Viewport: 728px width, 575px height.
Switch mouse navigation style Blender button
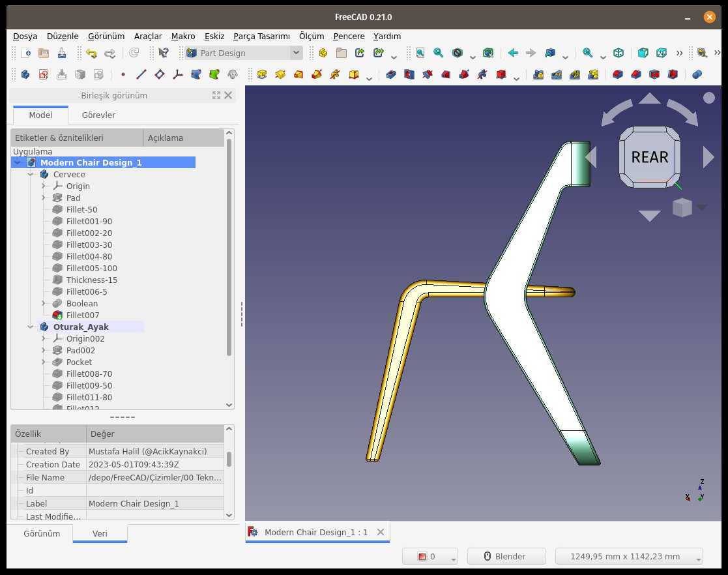(x=506, y=556)
